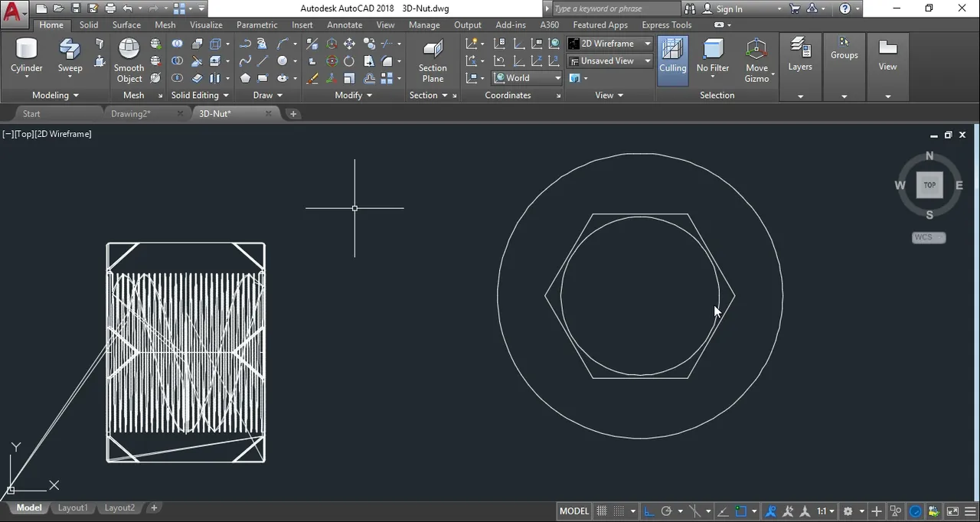980x522 pixels.
Task: Expand the Solid Editing panel
Action: pos(201,95)
